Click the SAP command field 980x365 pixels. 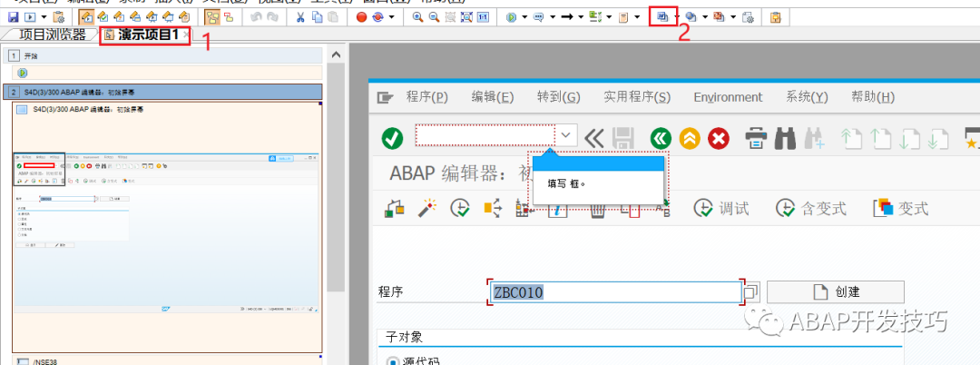485,135
